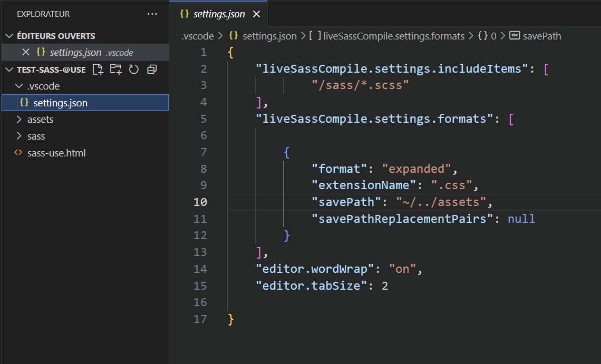Viewport: 601px width, 364px height.
Task: Click the value 2 on line 15
Action: [385, 286]
